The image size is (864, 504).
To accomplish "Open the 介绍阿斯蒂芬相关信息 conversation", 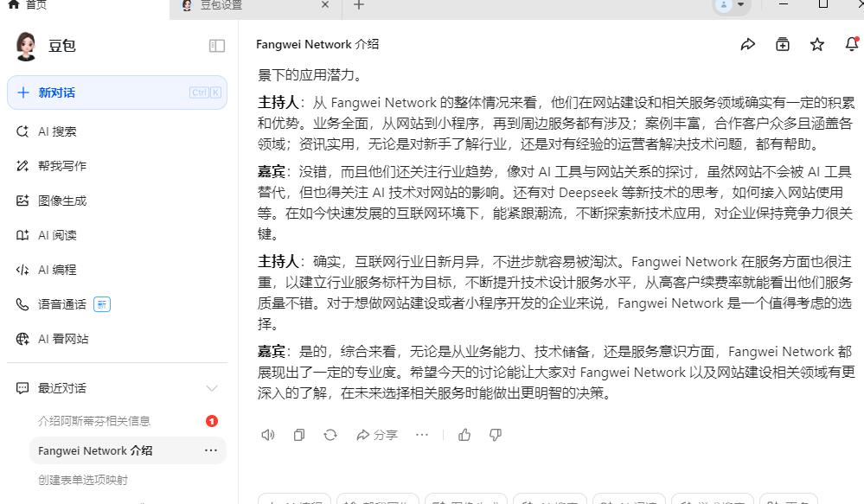I will point(94,421).
